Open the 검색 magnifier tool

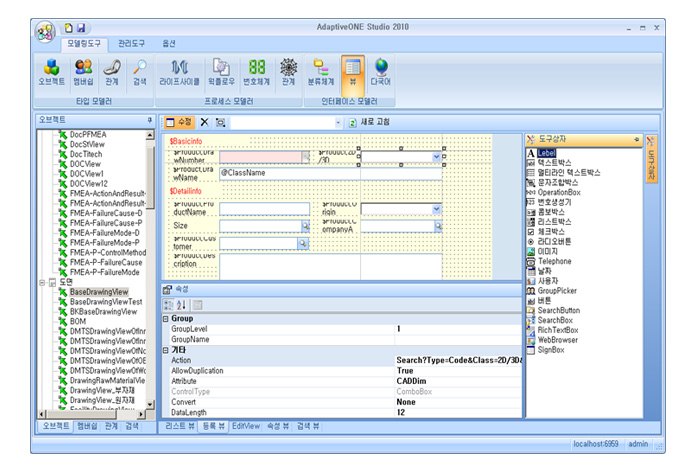pos(140,72)
